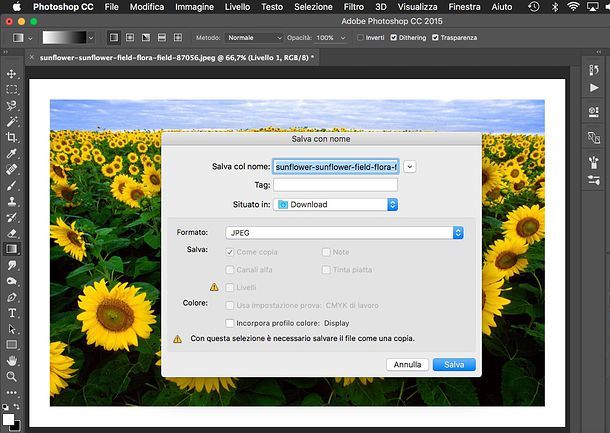Select the Move tool
The width and height of the screenshot is (610, 433).
12,74
